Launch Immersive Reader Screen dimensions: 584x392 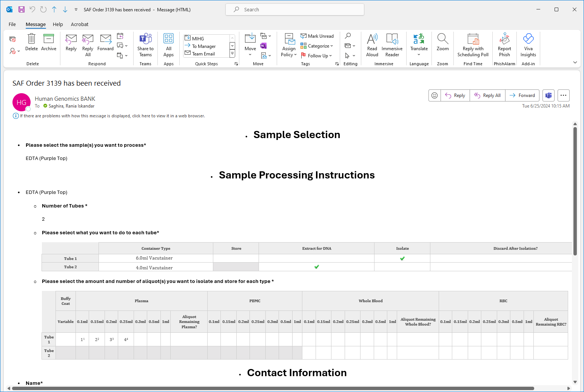pyautogui.click(x=392, y=45)
